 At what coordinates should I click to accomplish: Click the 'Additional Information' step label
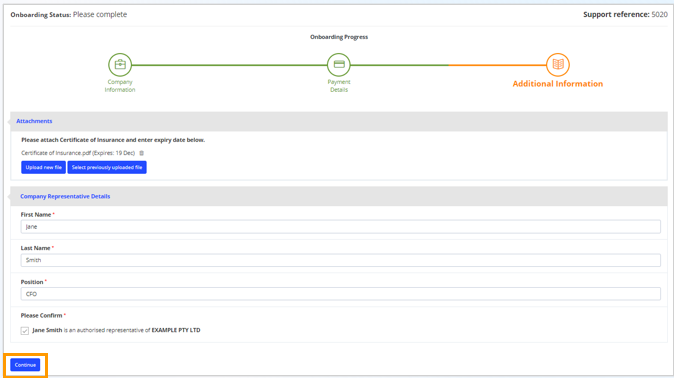(558, 84)
